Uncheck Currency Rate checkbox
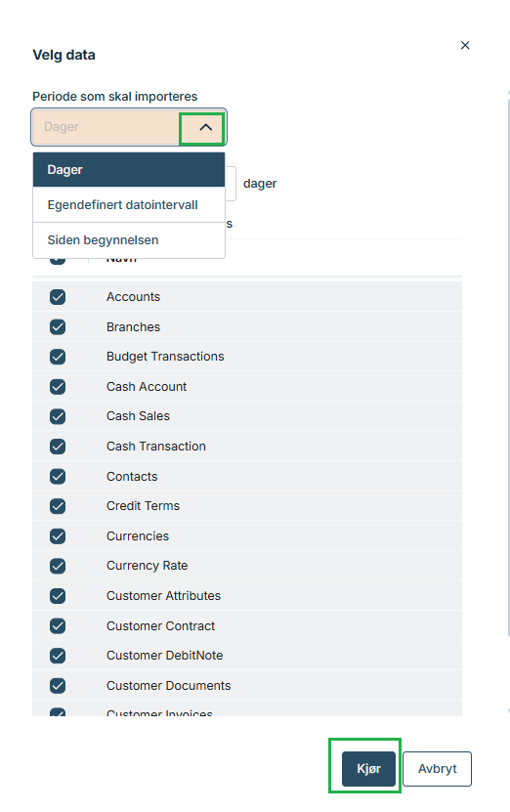The height and width of the screenshot is (812, 510). click(x=58, y=566)
